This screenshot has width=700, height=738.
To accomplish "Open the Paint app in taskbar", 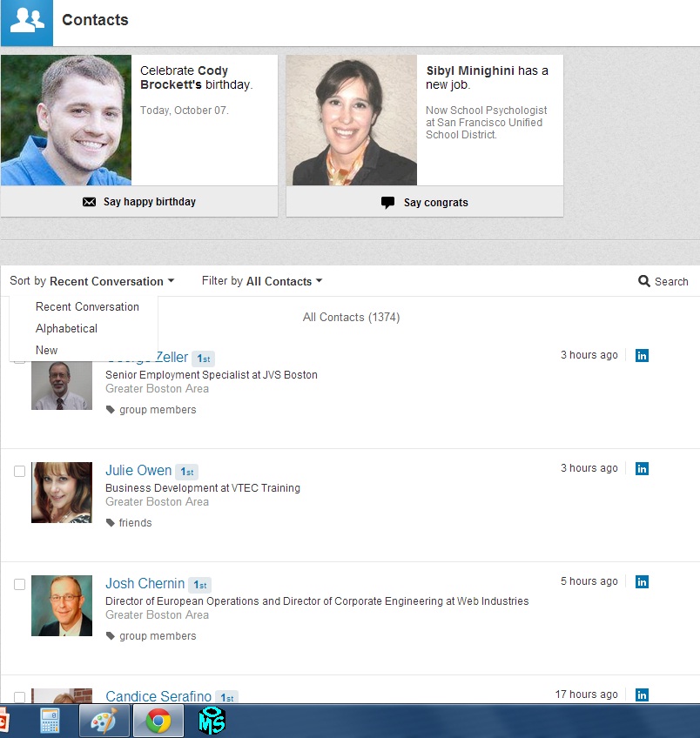I will tap(104, 721).
